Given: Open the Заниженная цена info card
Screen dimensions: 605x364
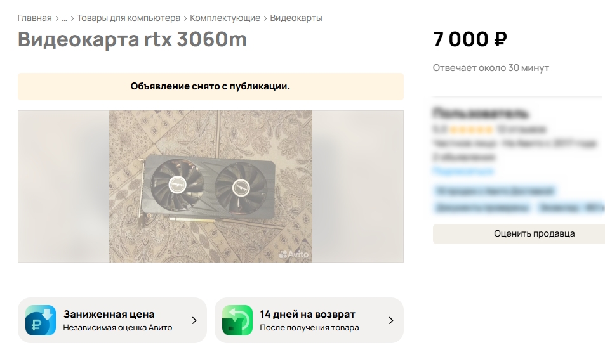Looking at the screenshot, I should pos(112,320).
